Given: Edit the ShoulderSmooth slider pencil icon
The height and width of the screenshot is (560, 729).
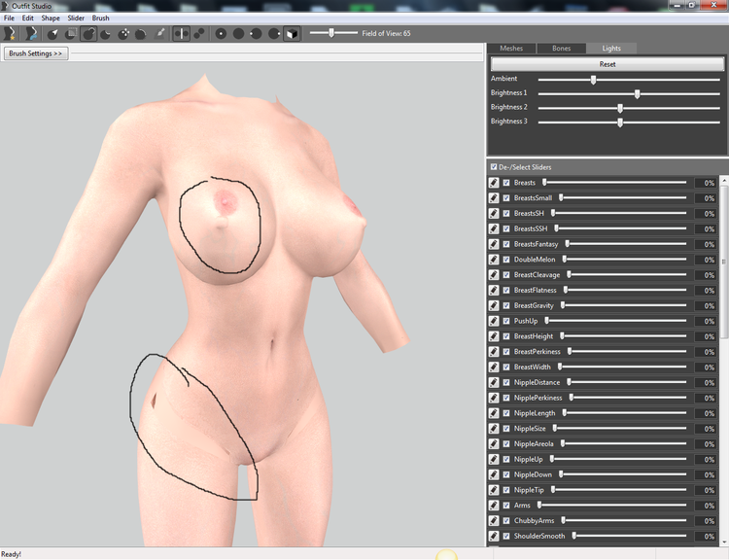Looking at the screenshot, I should pos(494,536).
